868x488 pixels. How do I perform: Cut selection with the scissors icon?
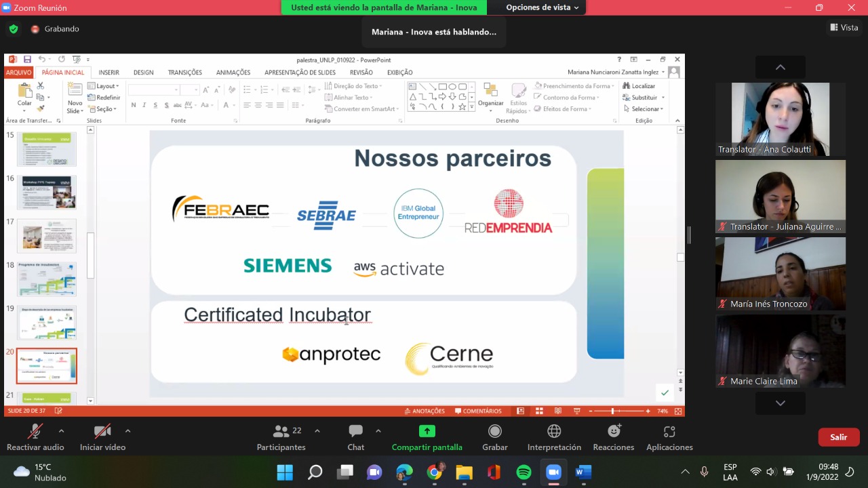(41, 86)
